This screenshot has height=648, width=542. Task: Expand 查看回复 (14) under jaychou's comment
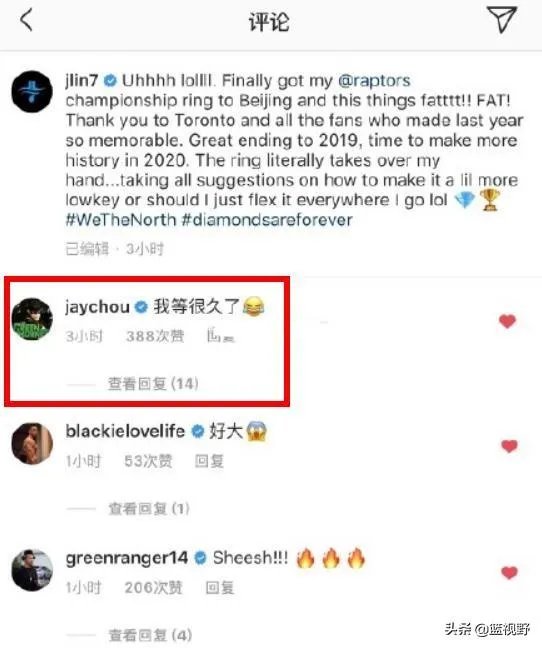[153, 384]
